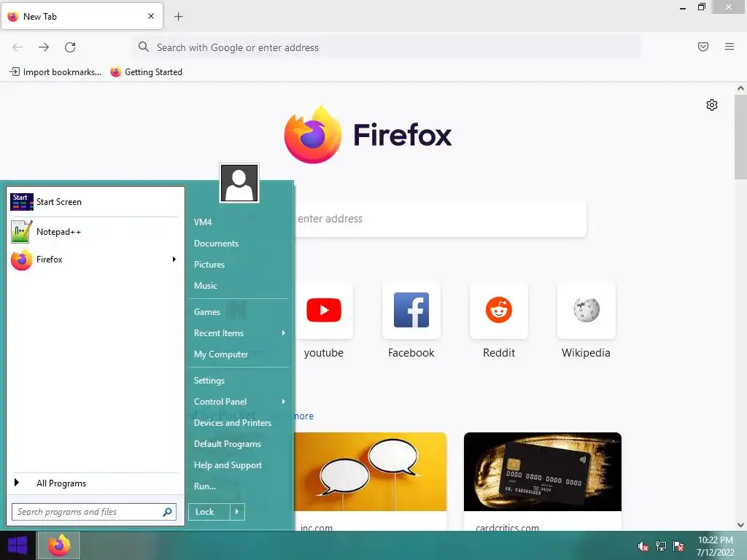Open the Save to Pocket icon
This screenshot has height=560, width=747.
coord(703,47)
